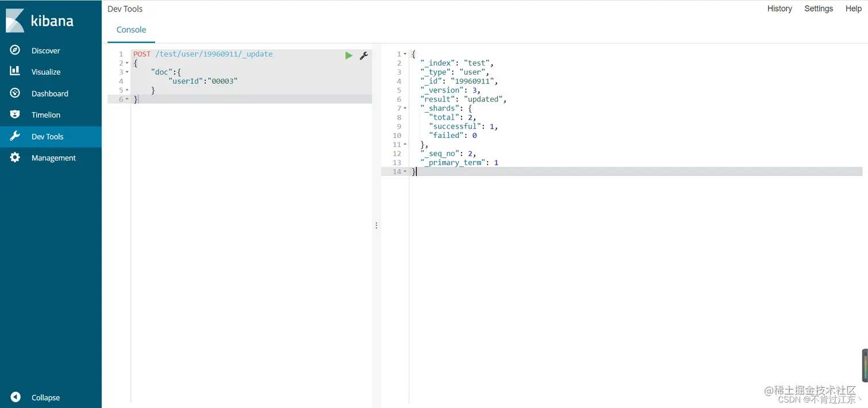
Task: Go to Discover page
Action: click(46, 51)
